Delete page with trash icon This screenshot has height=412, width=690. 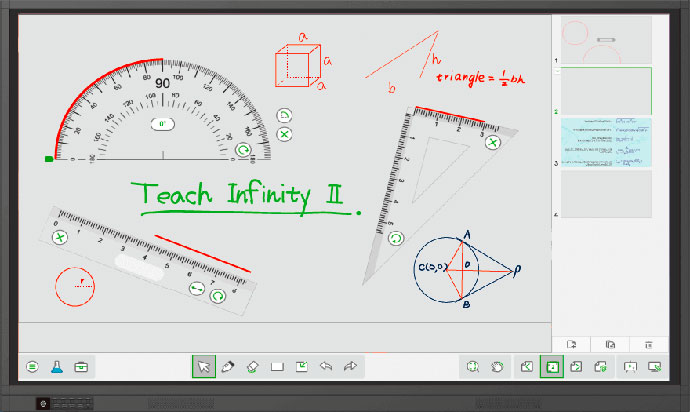click(649, 345)
